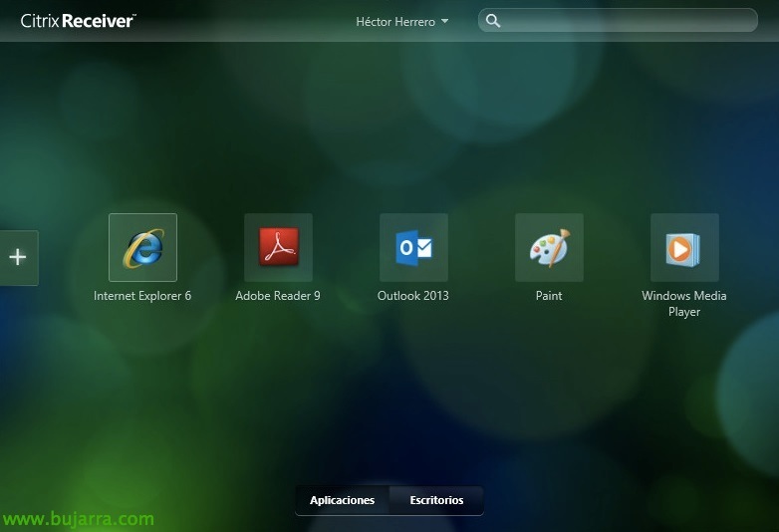The width and height of the screenshot is (779, 532).
Task: Switch to the Escritorios tab
Action: point(436,500)
